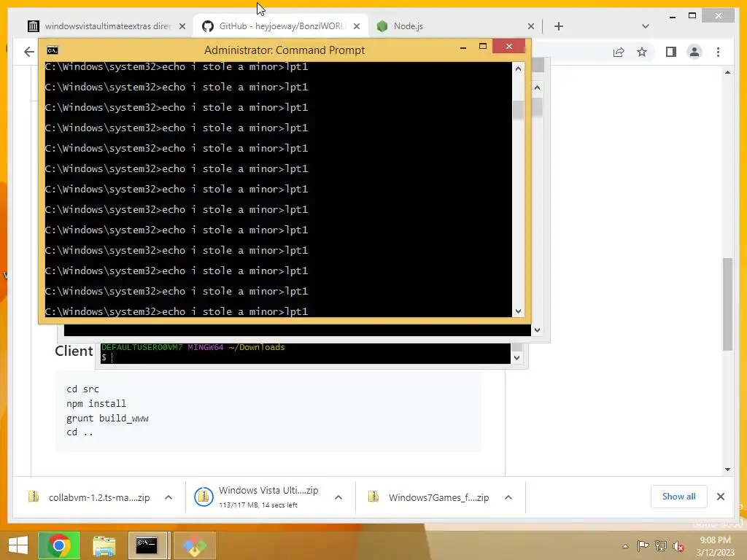Open the Chrome profile menu
Image resolution: width=747 pixels, height=560 pixels.
(694, 52)
